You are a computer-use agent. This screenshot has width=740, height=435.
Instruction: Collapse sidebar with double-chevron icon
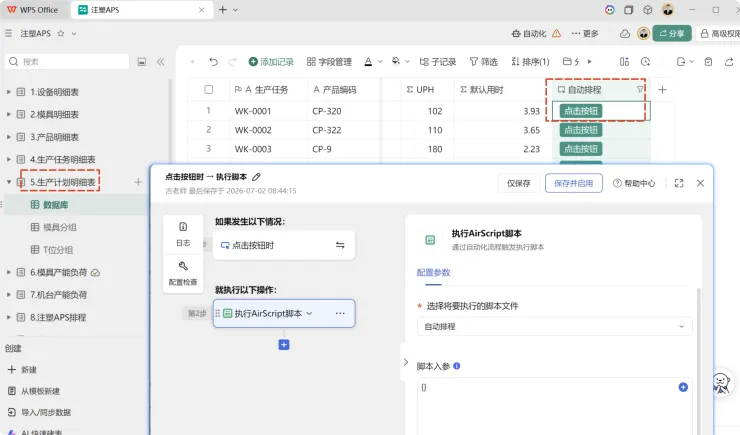[160, 62]
